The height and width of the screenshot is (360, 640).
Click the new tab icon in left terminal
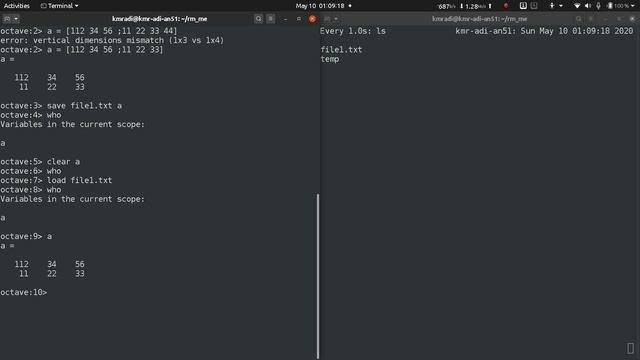[x=7, y=19]
